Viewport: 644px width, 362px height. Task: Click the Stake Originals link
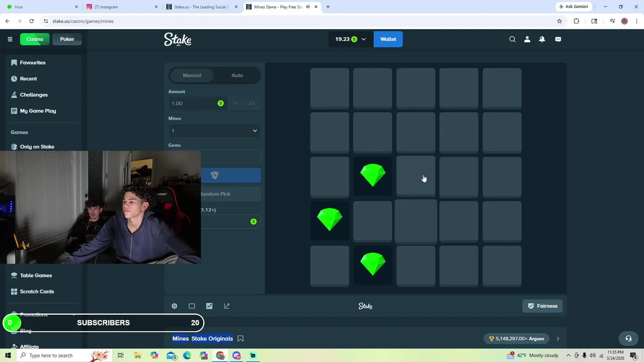[212, 338]
